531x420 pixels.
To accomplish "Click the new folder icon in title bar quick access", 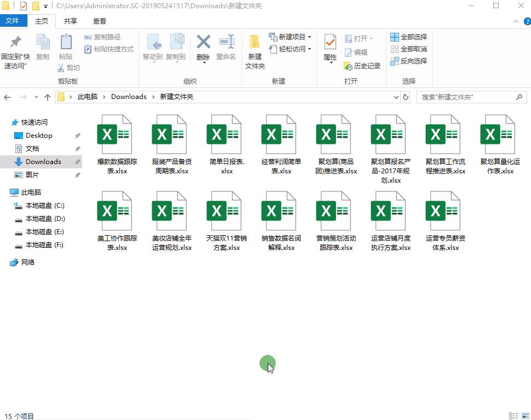I will [x=36, y=6].
